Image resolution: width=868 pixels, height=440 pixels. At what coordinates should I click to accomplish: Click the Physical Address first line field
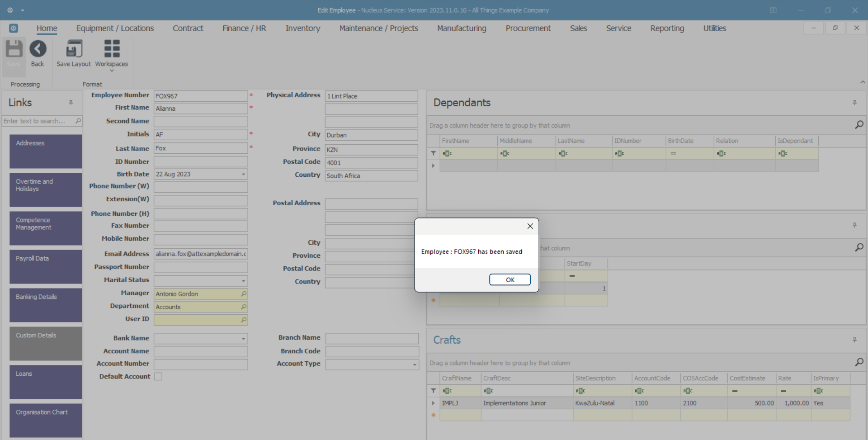click(x=371, y=96)
